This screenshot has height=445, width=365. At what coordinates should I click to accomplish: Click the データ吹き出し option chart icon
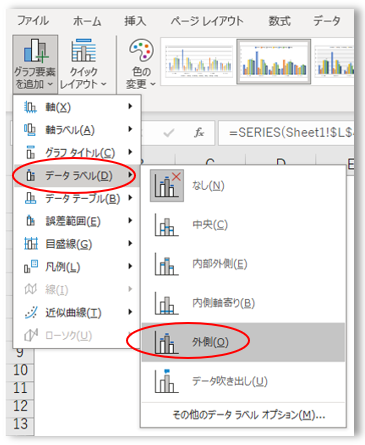[x=167, y=381]
